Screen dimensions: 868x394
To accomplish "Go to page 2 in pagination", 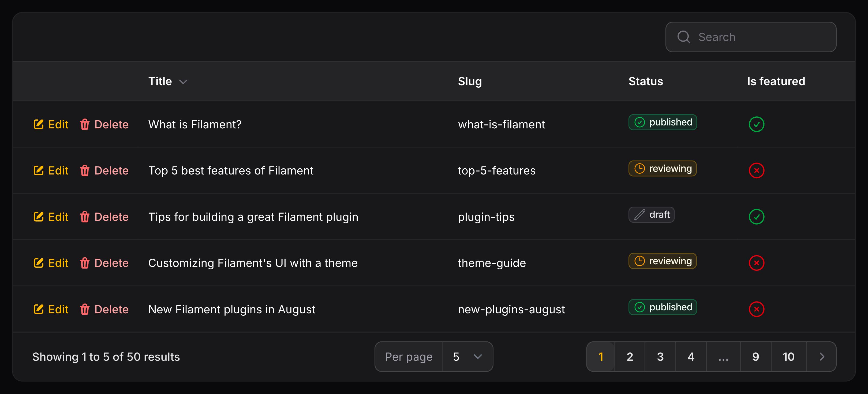I will pos(630,356).
